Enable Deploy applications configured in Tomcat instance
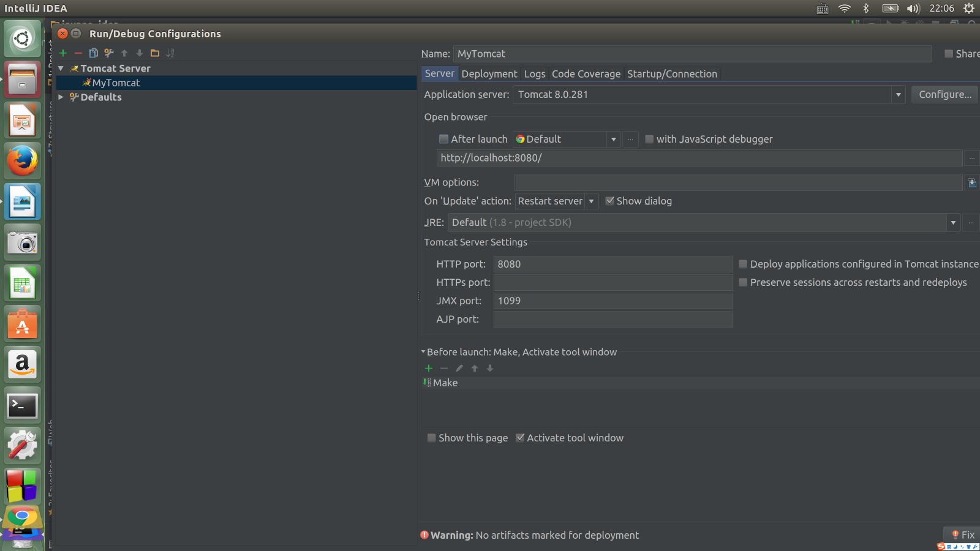The height and width of the screenshot is (551, 980). [743, 264]
